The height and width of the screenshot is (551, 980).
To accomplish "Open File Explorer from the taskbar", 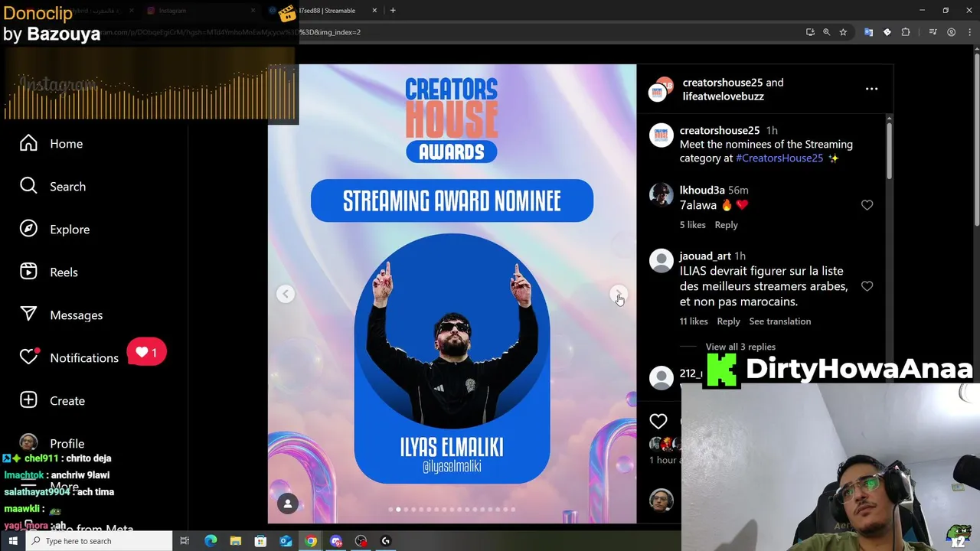I will [236, 541].
